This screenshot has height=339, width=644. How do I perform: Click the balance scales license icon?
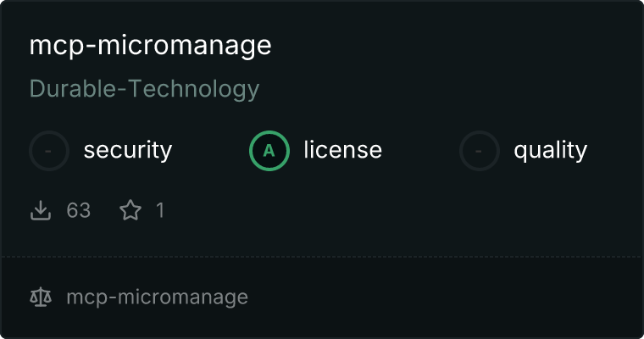[x=41, y=297]
